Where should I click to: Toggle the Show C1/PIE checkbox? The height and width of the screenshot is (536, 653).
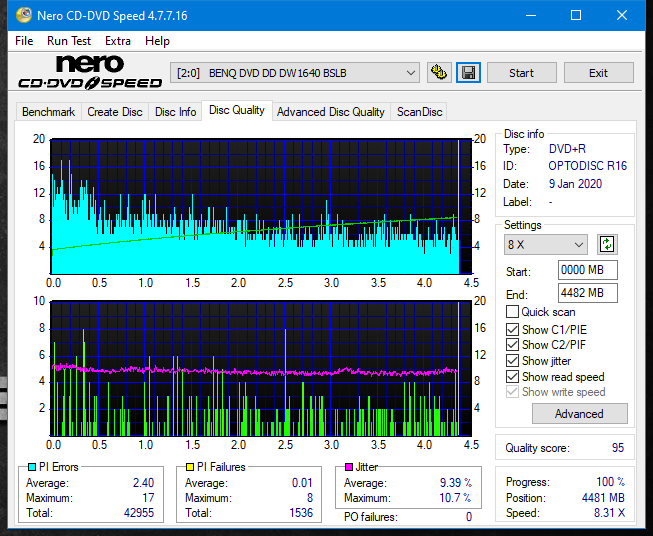coord(513,329)
